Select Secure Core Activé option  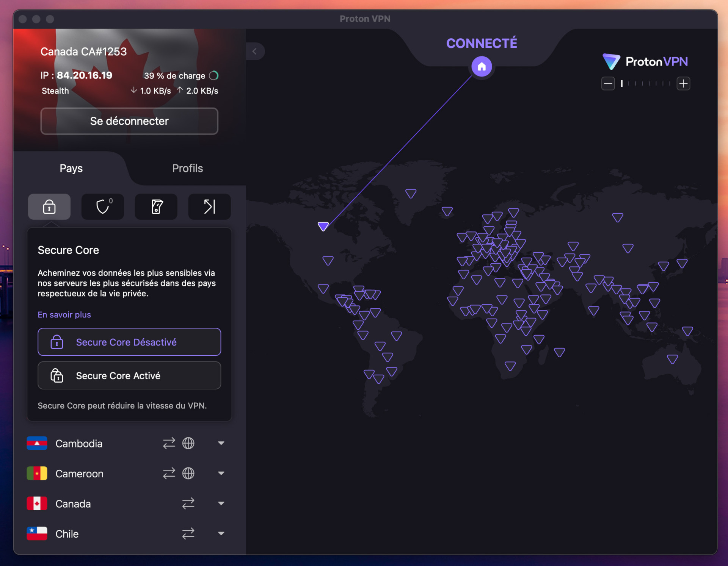[129, 375]
